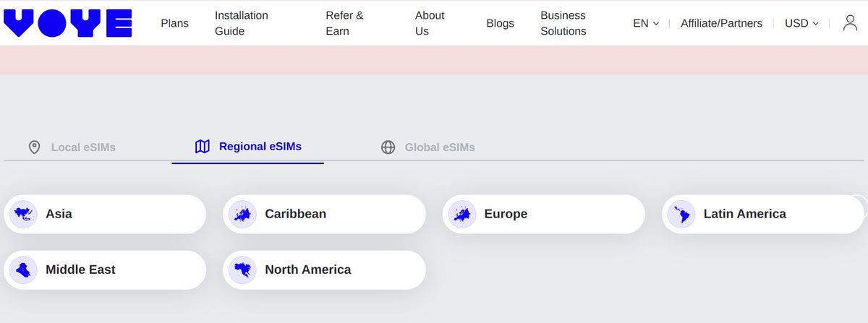The height and width of the screenshot is (323, 868).
Task: Click the Asia map icon
Action: click(x=23, y=214)
